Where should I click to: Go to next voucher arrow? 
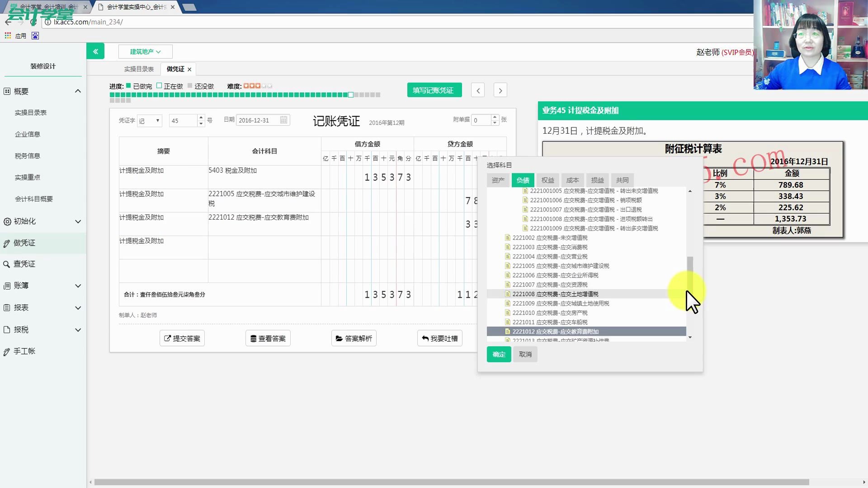coord(500,90)
